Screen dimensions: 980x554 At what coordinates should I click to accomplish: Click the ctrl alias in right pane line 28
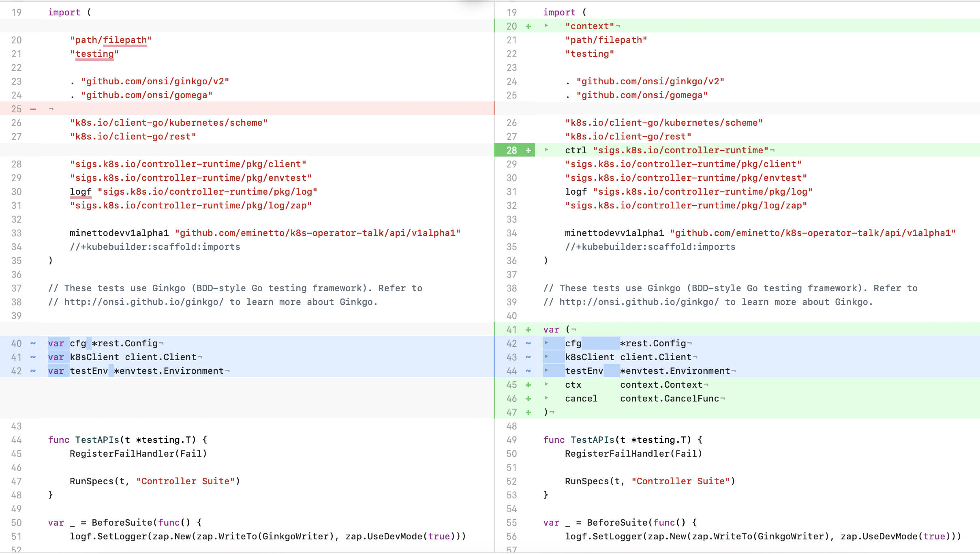point(576,150)
